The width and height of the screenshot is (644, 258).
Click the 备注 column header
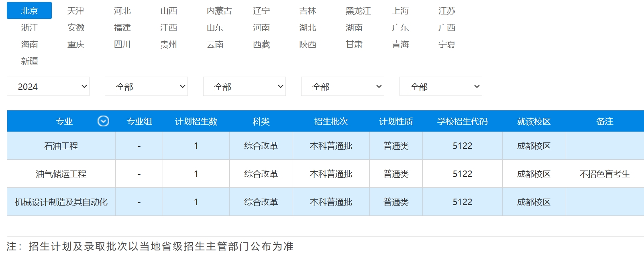click(x=605, y=121)
